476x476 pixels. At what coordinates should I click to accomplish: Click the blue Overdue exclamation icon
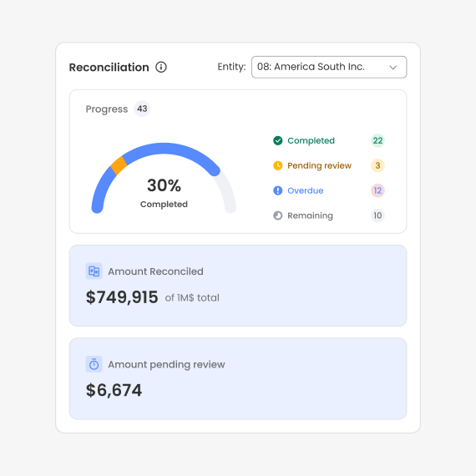pos(277,190)
